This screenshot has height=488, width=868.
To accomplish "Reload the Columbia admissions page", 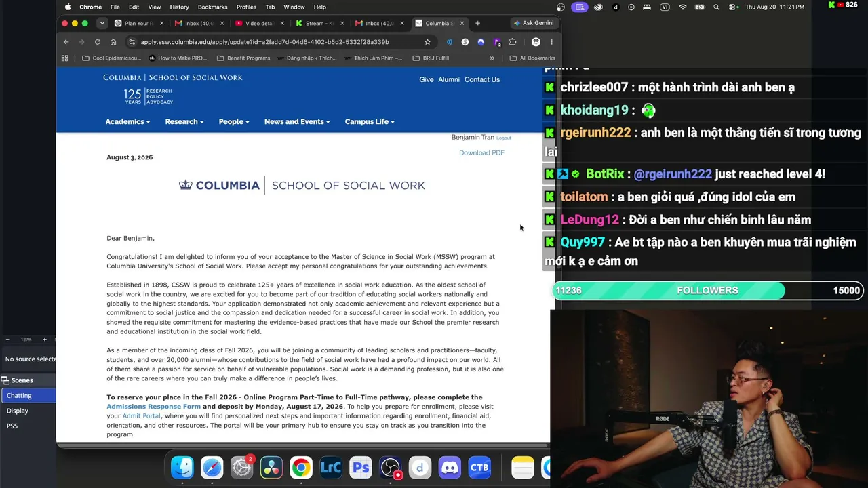I will 97,42.
